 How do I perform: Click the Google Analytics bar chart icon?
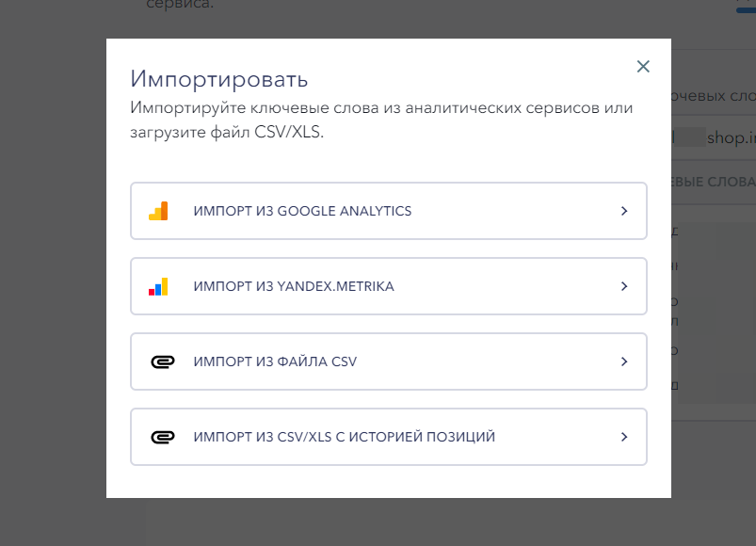tap(158, 211)
